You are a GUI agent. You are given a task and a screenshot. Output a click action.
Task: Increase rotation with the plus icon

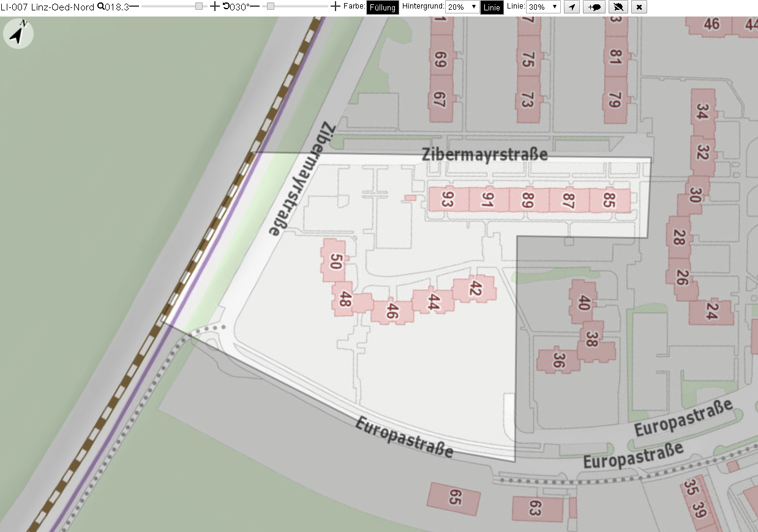point(335,7)
